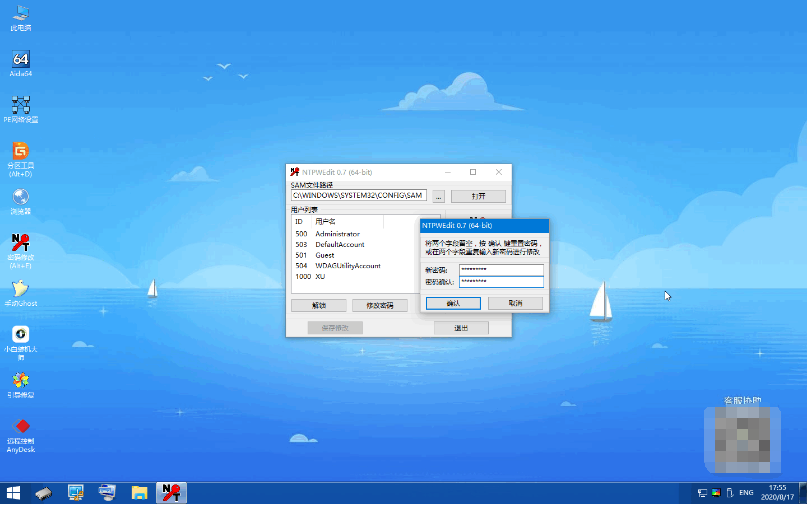This screenshot has width=807, height=505.
Task: Click the 新密码 password input field
Action: (x=501, y=270)
